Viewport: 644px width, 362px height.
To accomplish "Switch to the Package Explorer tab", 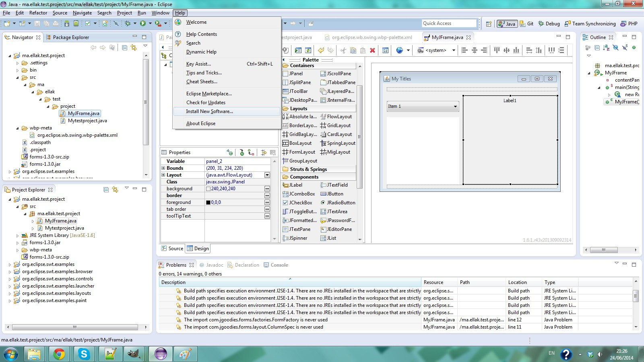I will 67,37.
